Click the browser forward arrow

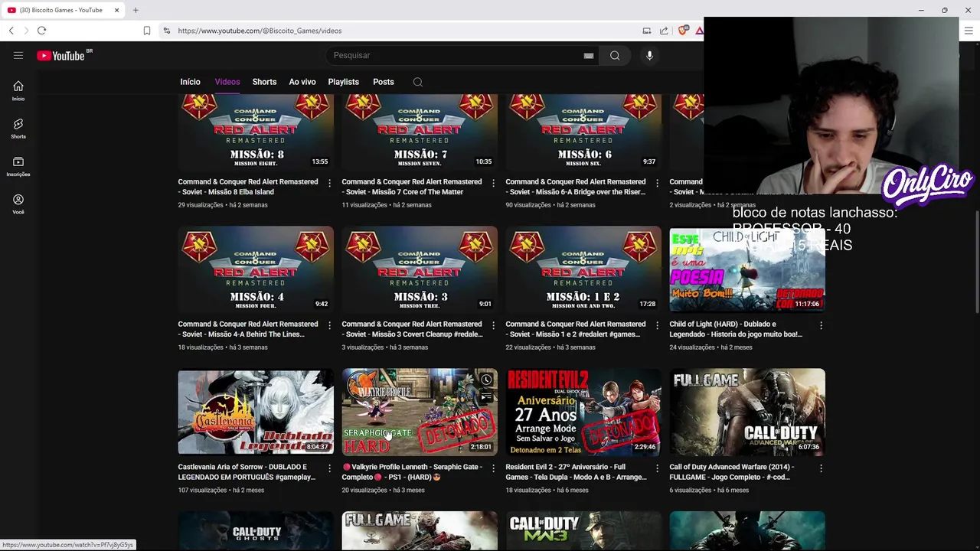(x=26, y=31)
